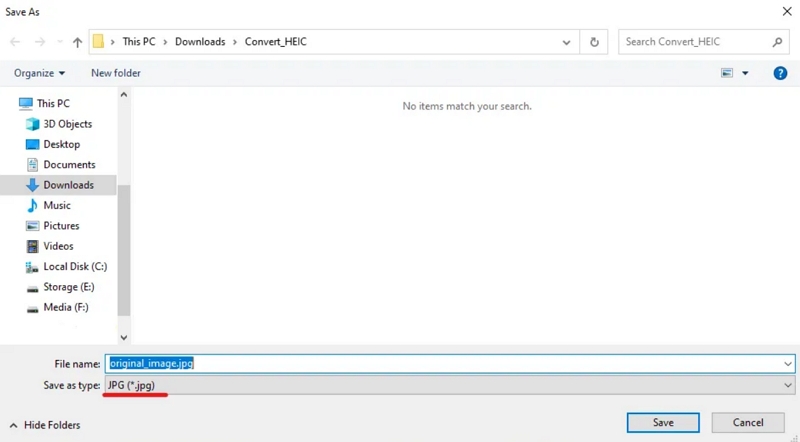
Task: Click the Downloads blue arrow icon
Action: pos(32,185)
